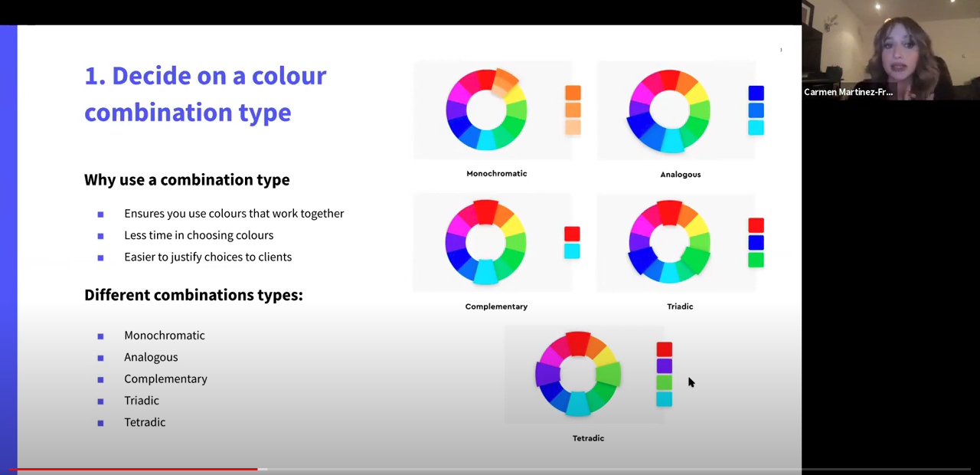This screenshot has width=980, height=475.
Task: Click the red swatch beside the Complementary wheel
Action: click(572, 234)
